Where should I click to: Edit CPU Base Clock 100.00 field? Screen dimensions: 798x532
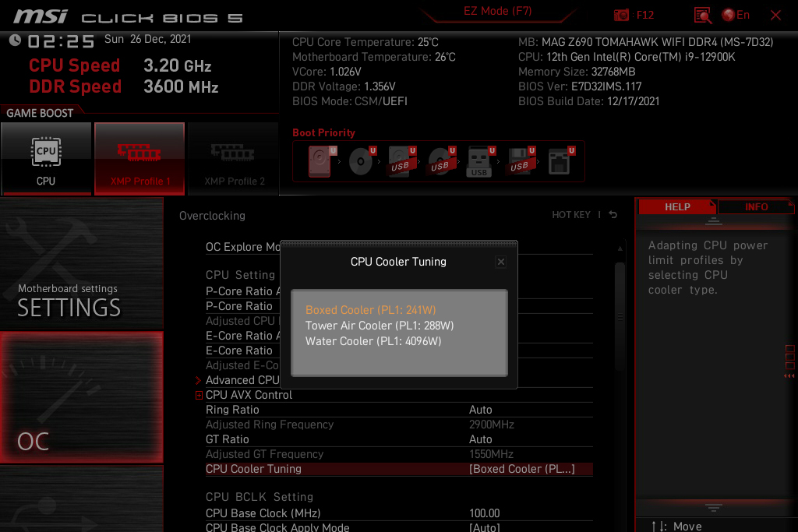click(x=484, y=513)
